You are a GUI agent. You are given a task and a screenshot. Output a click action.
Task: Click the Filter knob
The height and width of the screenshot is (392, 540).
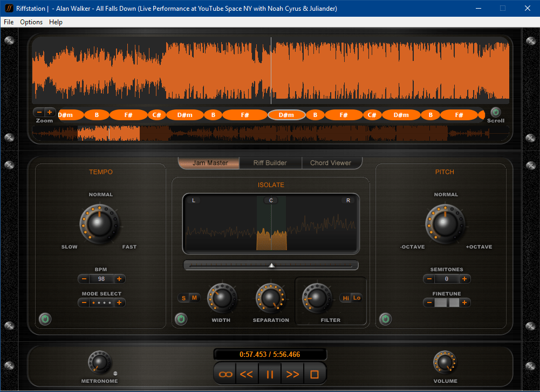pos(317,298)
